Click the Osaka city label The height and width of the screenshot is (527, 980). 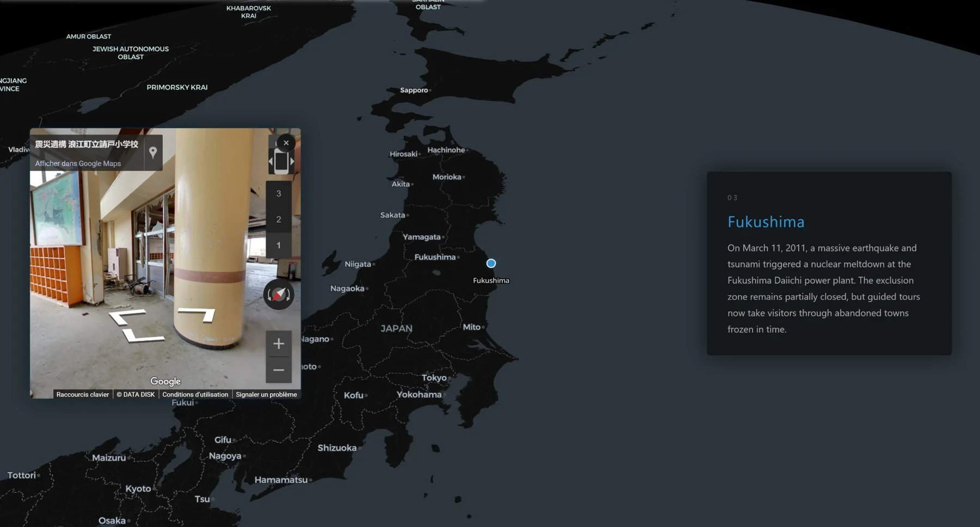(112, 521)
